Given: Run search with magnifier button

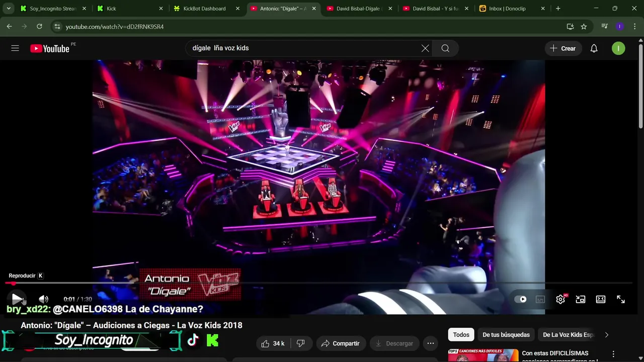Looking at the screenshot, I should tap(445, 48).
